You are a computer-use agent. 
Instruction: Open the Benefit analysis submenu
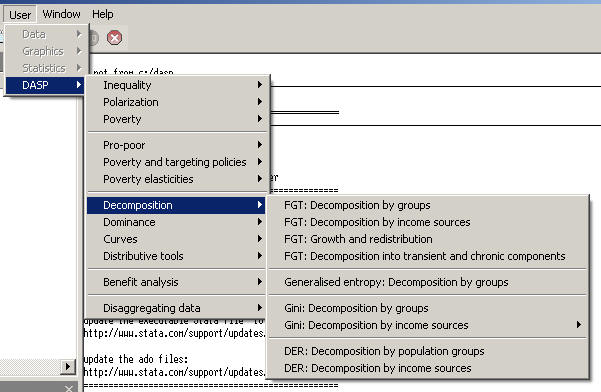tap(177, 282)
